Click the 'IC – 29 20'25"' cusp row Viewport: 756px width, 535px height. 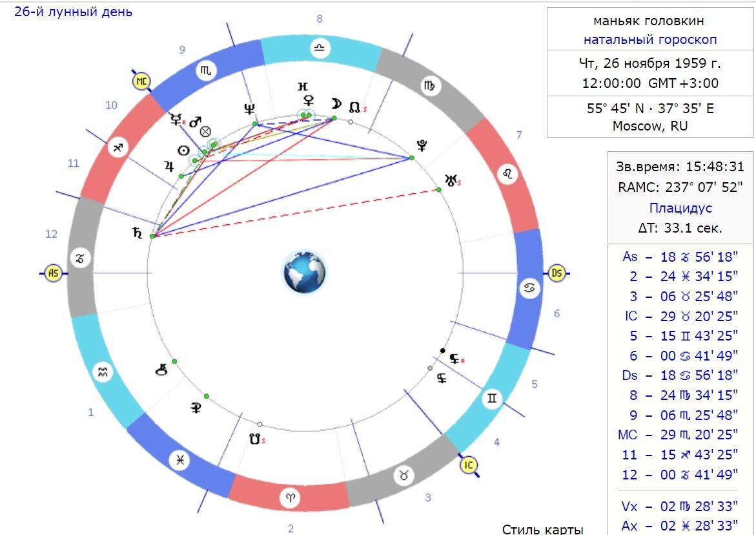680,316
